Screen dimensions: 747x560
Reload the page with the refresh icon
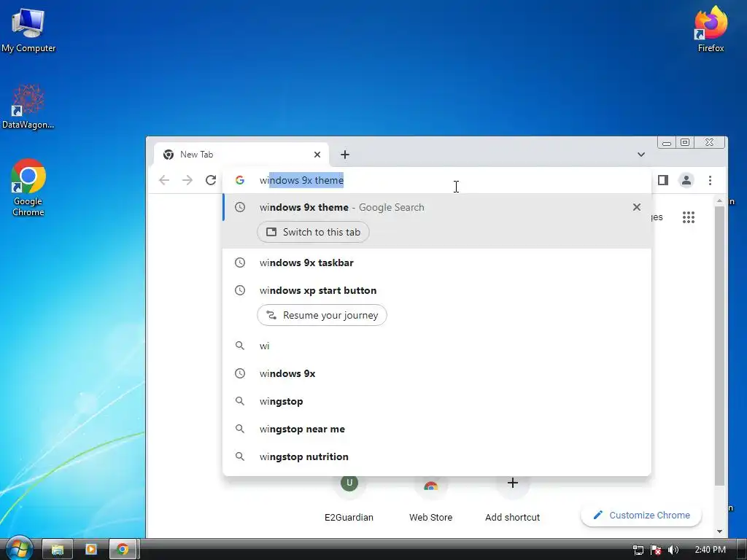(211, 180)
